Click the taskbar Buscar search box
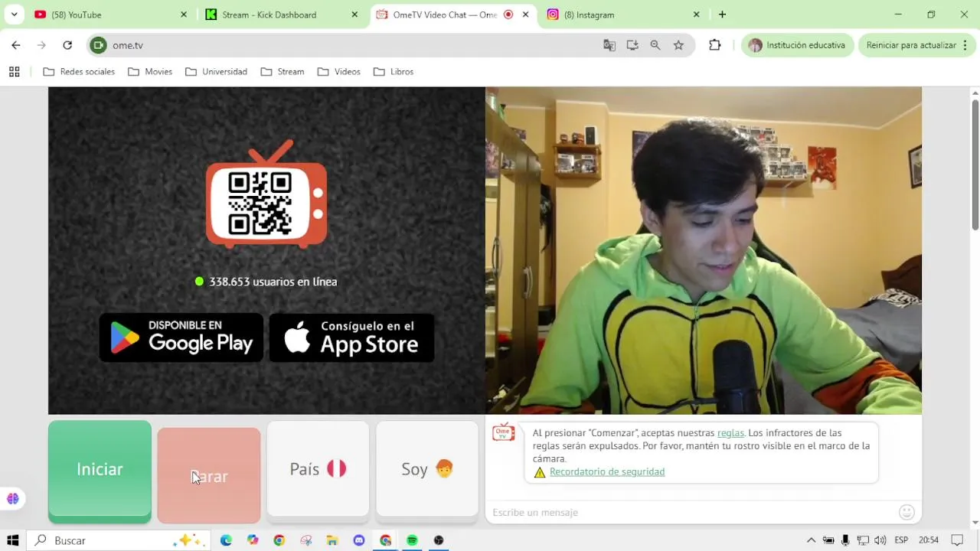 [119, 540]
